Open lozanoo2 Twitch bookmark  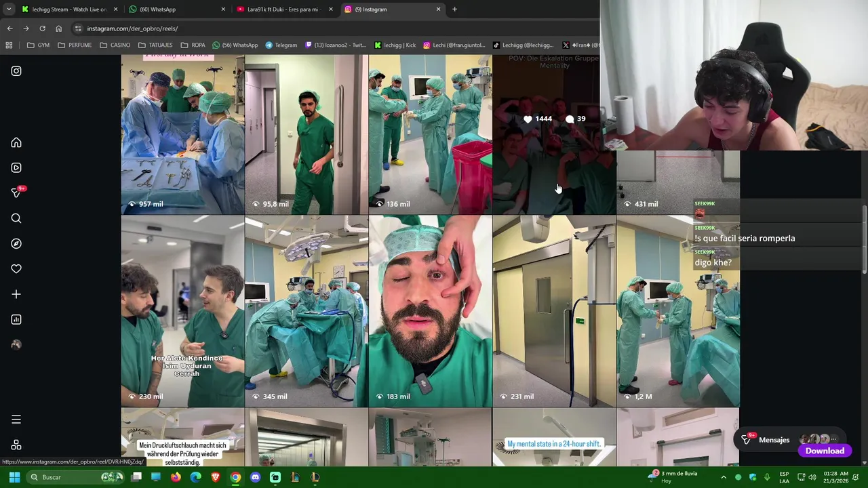click(x=336, y=45)
